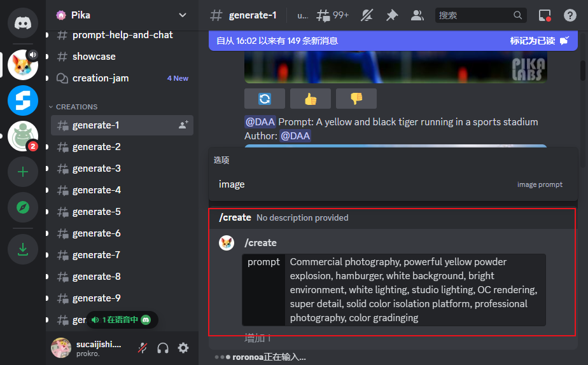Switch to the generate-5 channel
This screenshot has width=588, height=365.
(96, 212)
